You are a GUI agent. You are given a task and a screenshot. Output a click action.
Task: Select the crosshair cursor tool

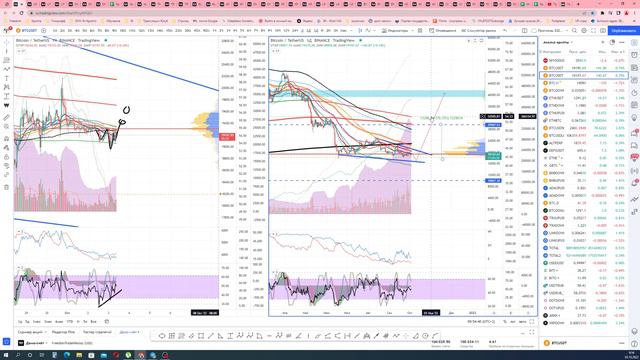click(x=7, y=42)
